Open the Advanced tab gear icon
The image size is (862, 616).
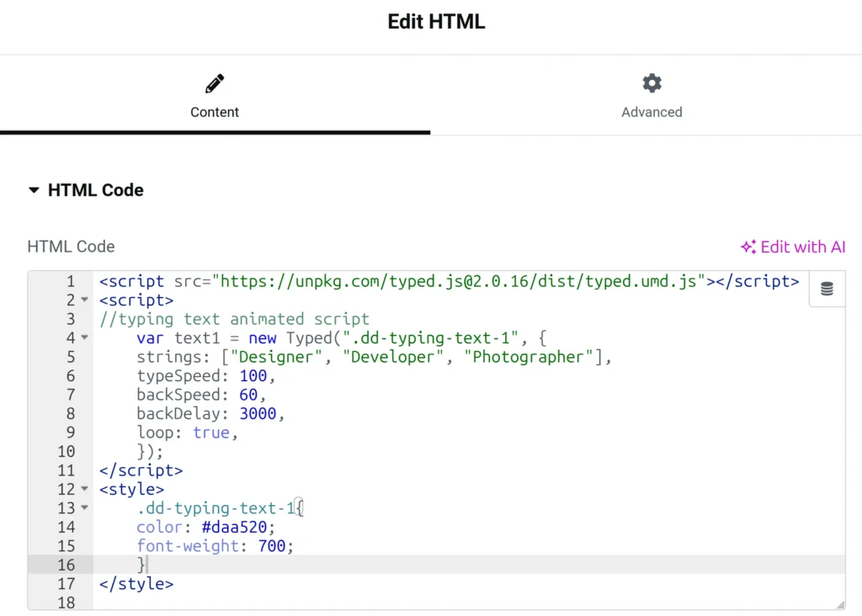tap(652, 83)
